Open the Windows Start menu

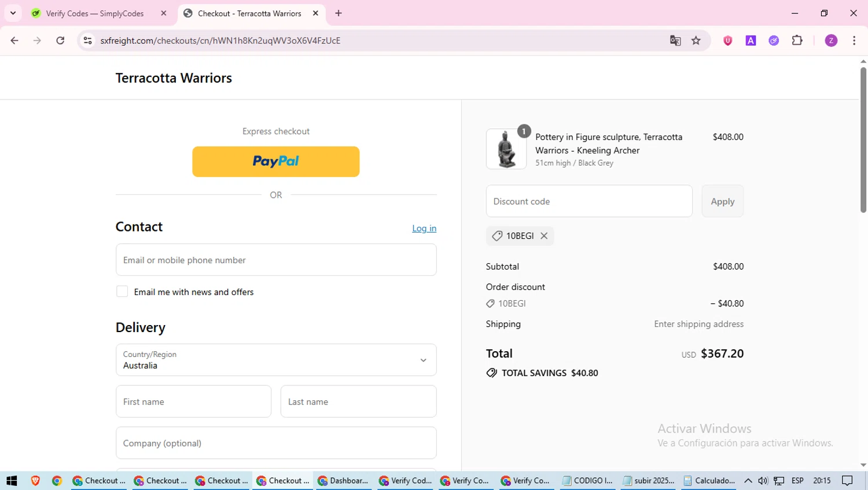coord(12,481)
